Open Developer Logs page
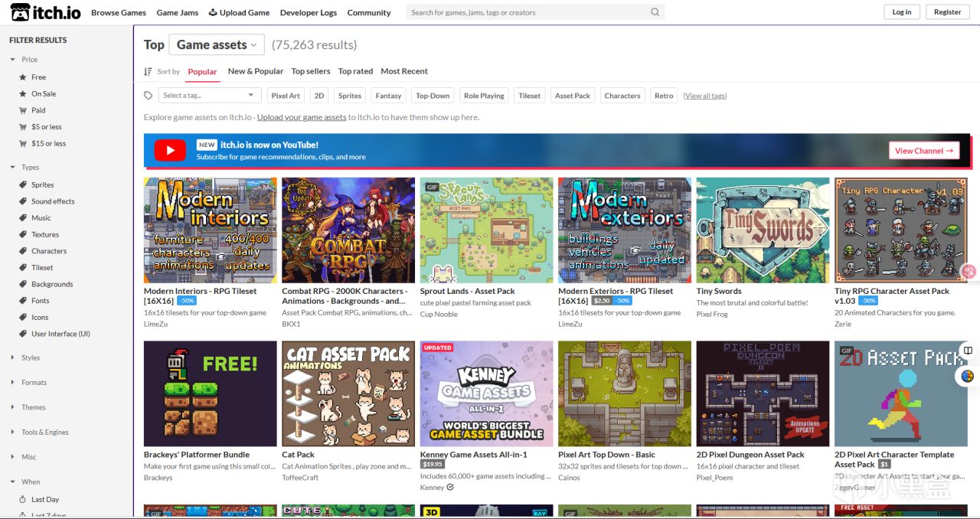 pyautogui.click(x=309, y=12)
